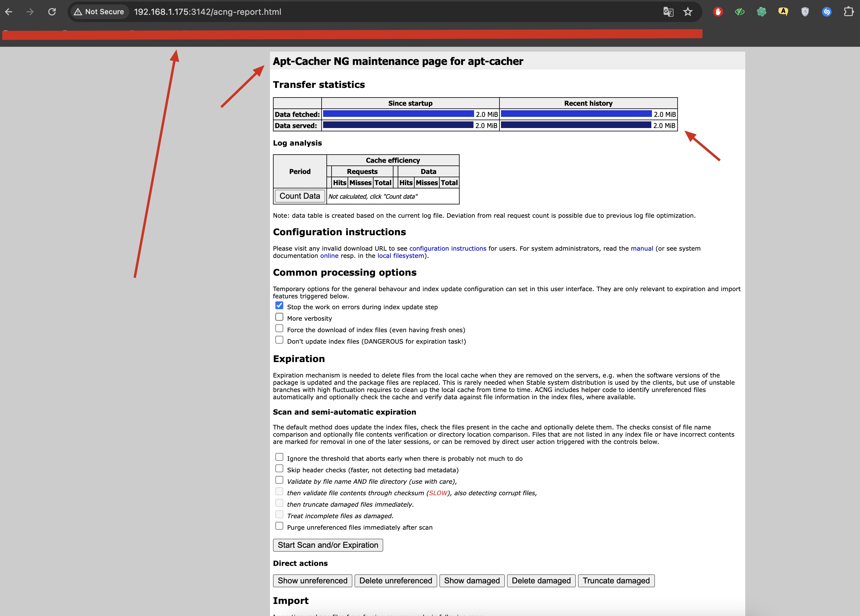Click the Import heading
Viewport: 860px width, 616px height.
pos(291,601)
